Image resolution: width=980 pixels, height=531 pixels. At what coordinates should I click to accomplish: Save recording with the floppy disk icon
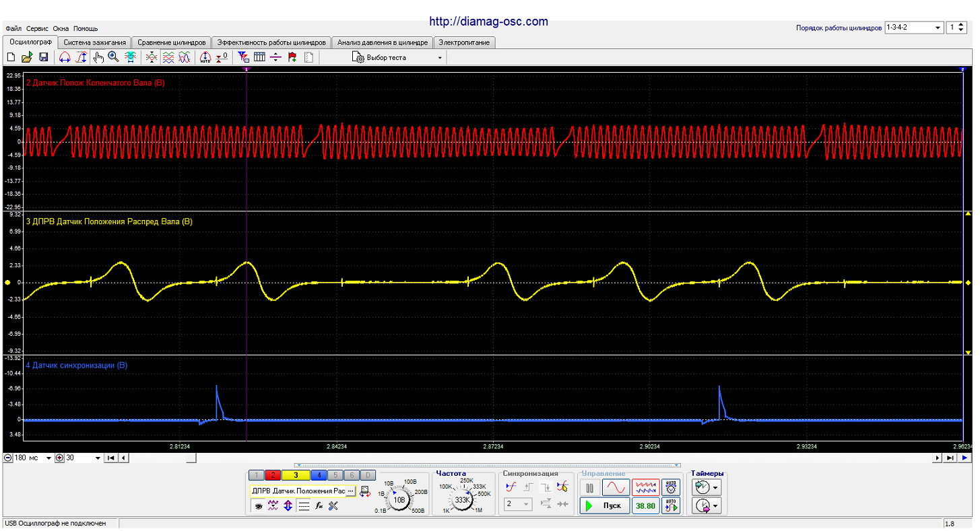click(42, 58)
